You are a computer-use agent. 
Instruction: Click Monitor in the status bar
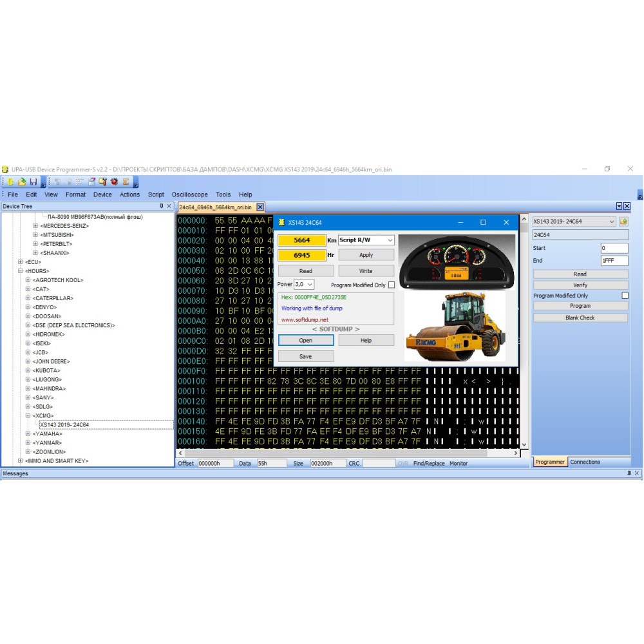(x=459, y=463)
